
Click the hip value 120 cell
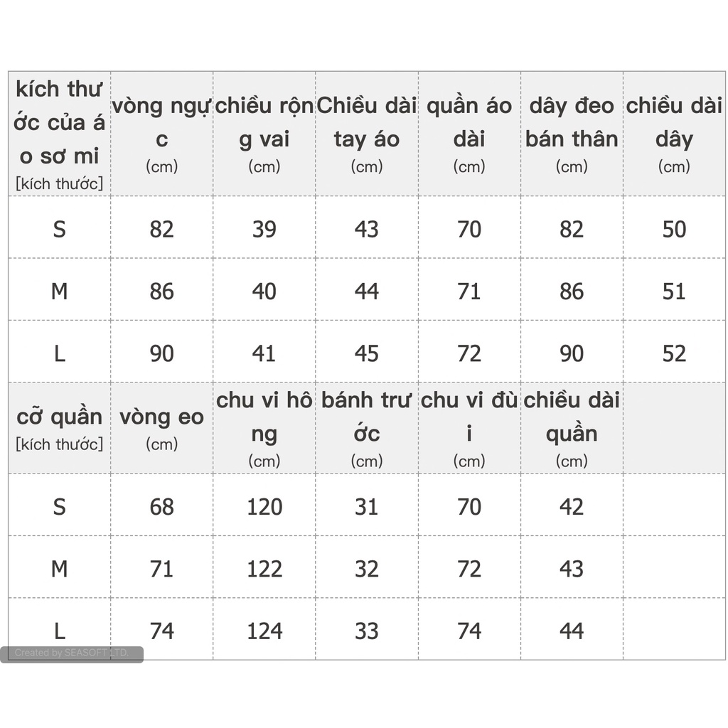coord(264,506)
